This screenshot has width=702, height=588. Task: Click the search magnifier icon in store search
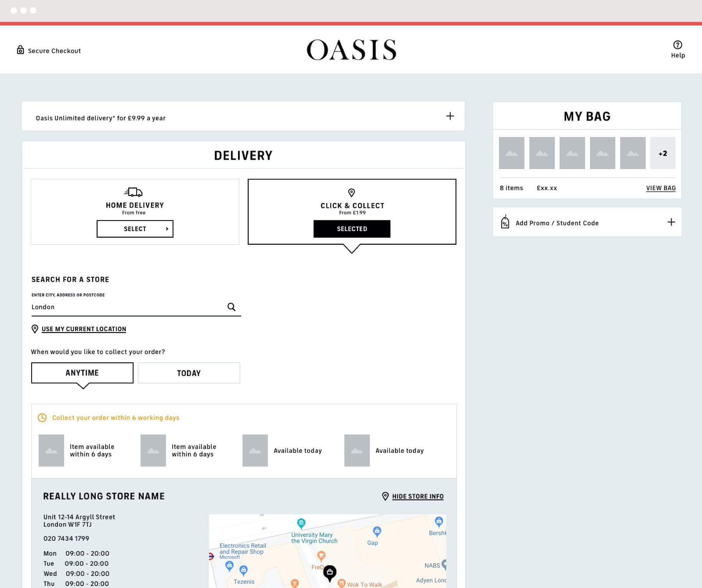[232, 307]
